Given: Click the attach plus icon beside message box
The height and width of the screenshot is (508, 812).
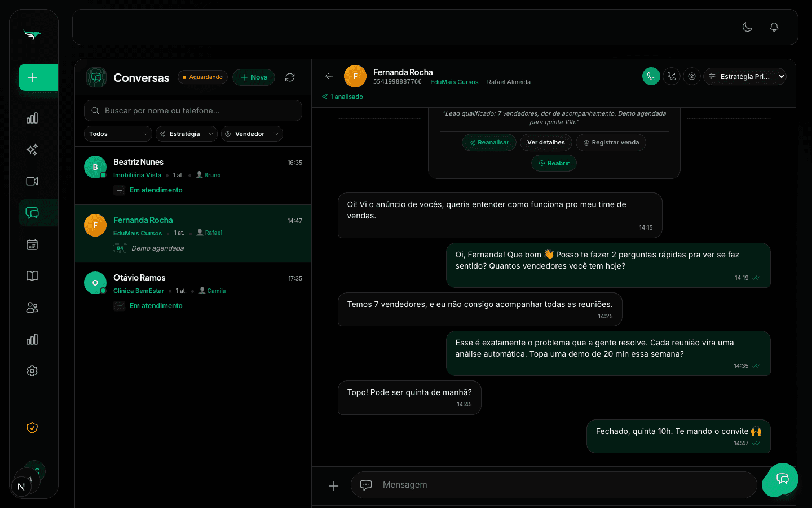Looking at the screenshot, I should pyautogui.click(x=334, y=485).
